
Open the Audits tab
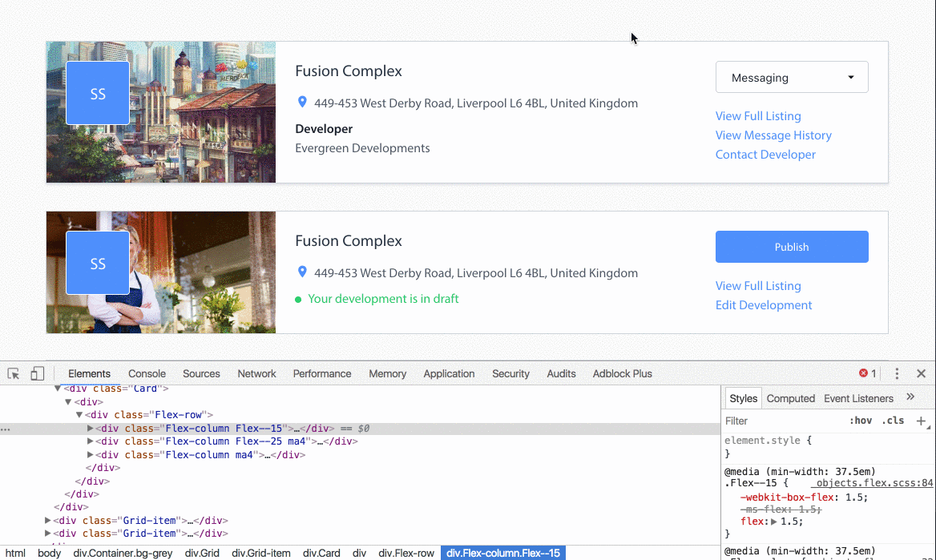(x=561, y=373)
